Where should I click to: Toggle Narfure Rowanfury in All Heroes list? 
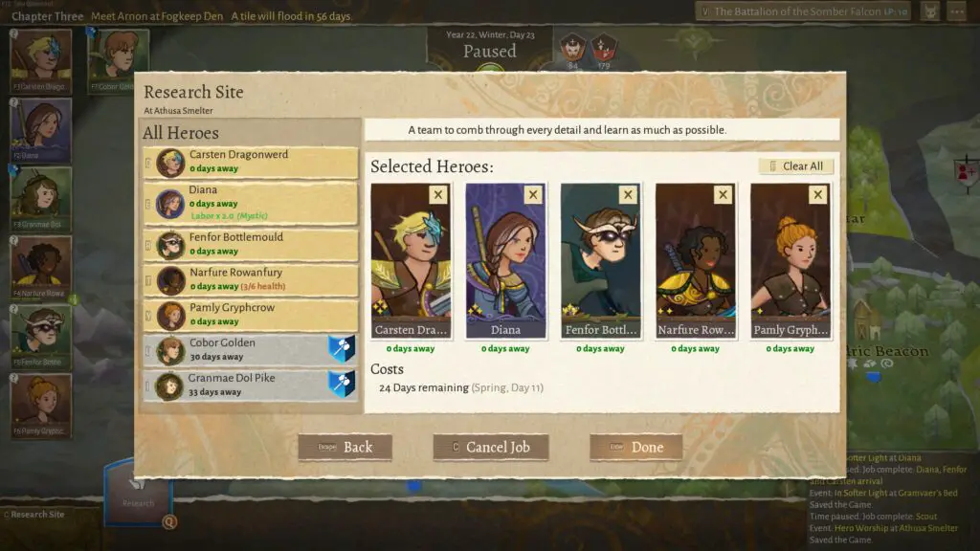pos(251,280)
